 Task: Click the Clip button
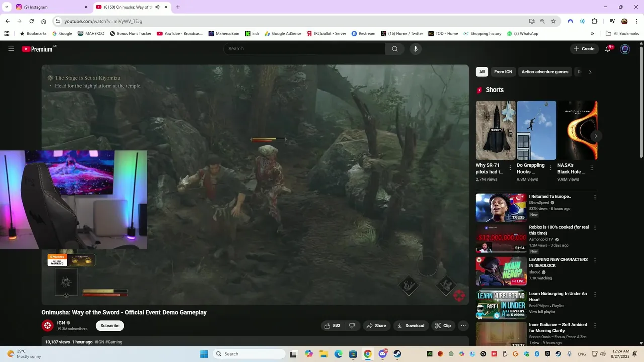(443, 326)
